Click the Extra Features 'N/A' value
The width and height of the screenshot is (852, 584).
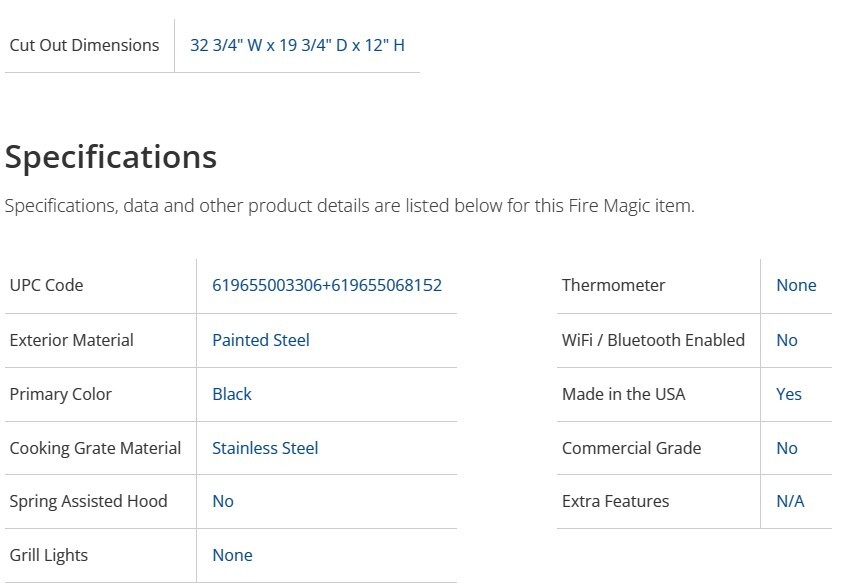pyautogui.click(x=790, y=501)
